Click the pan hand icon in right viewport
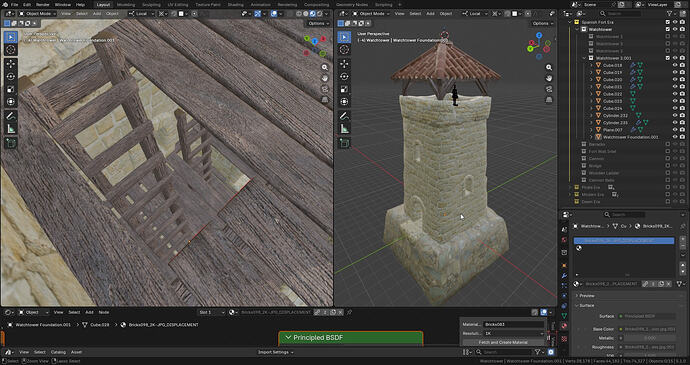Image resolution: width=690 pixels, height=365 pixels. coord(549,78)
